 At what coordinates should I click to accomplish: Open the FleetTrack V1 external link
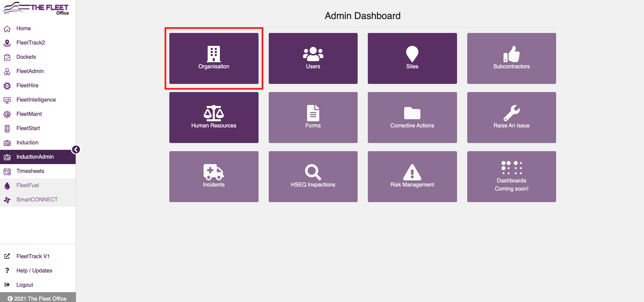click(38, 256)
